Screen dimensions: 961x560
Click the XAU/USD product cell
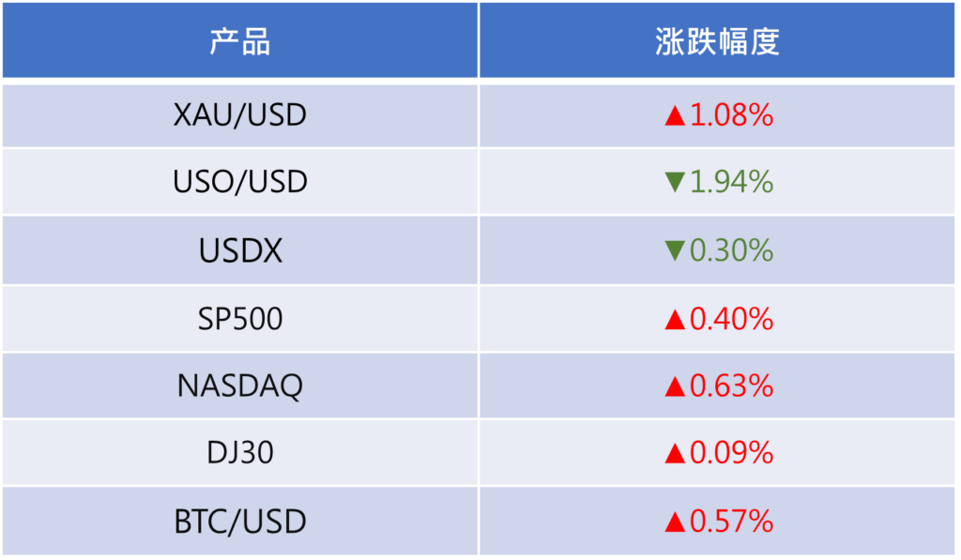[240, 115]
